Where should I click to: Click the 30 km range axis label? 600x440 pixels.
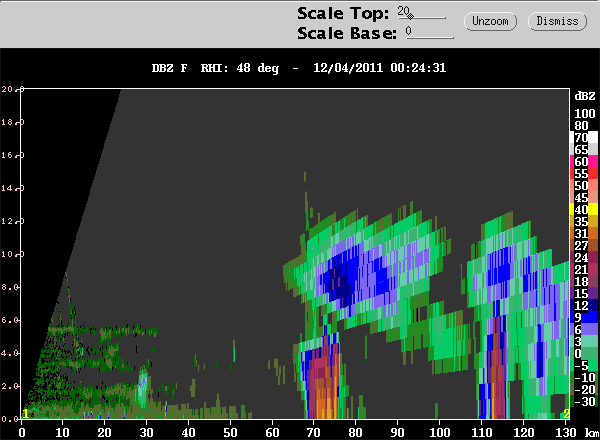tap(147, 433)
